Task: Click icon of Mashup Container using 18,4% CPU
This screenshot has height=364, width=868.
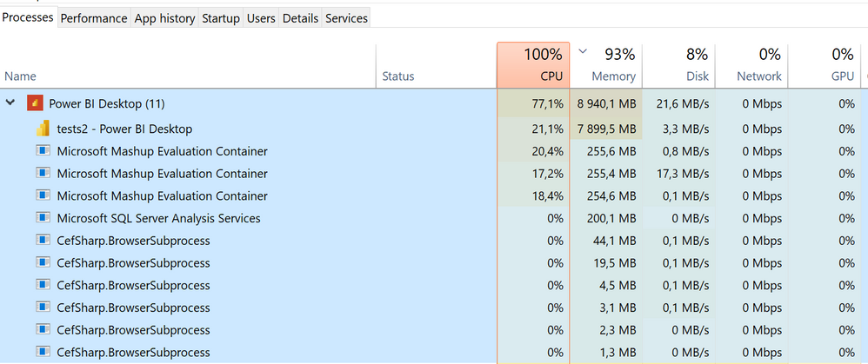Action: 43,195
